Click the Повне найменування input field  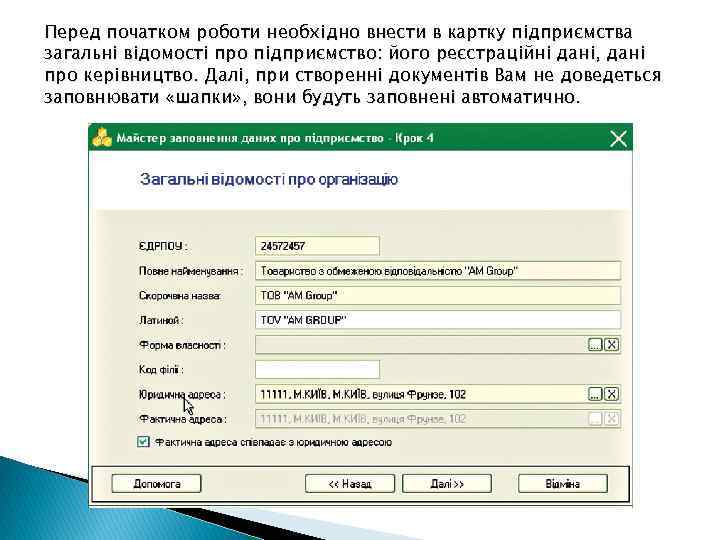coord(438,271)
